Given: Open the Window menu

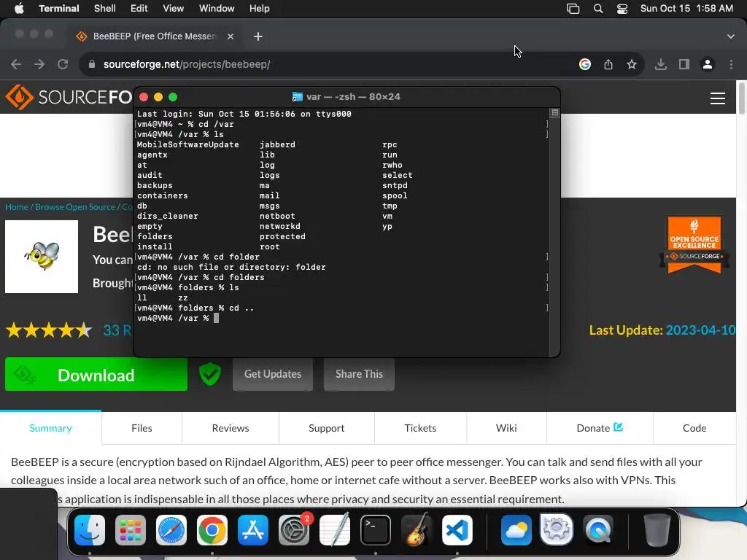Looking at the screenshot, I should [x=216, y=9].
